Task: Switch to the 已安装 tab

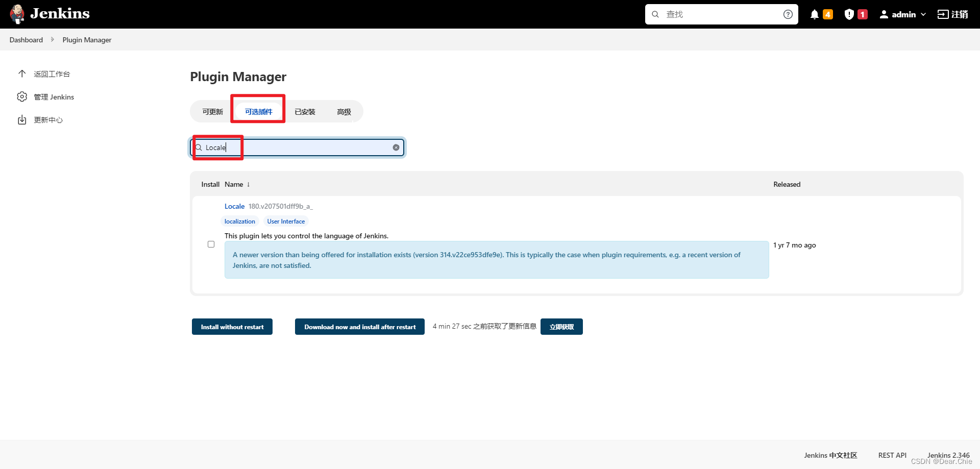Action: pos(305,112)
